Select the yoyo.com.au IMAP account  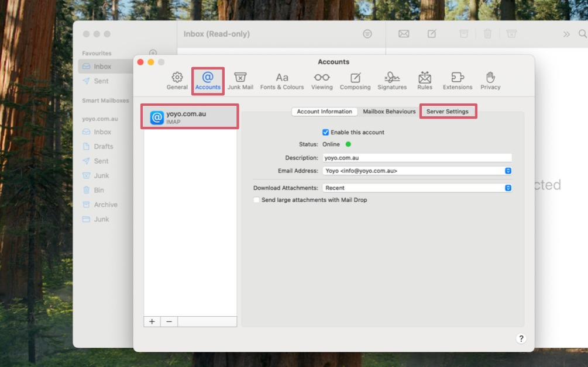[190, 117]
